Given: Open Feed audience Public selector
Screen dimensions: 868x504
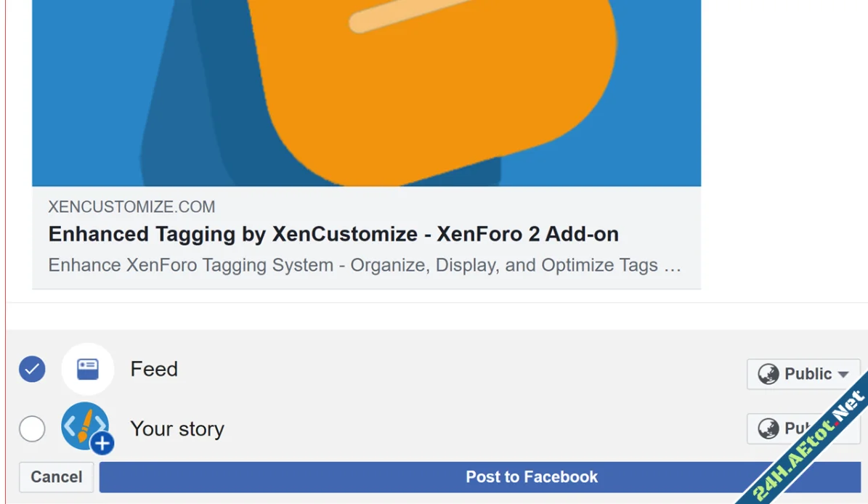Looking at the screenshot, I should pos(803,374).
